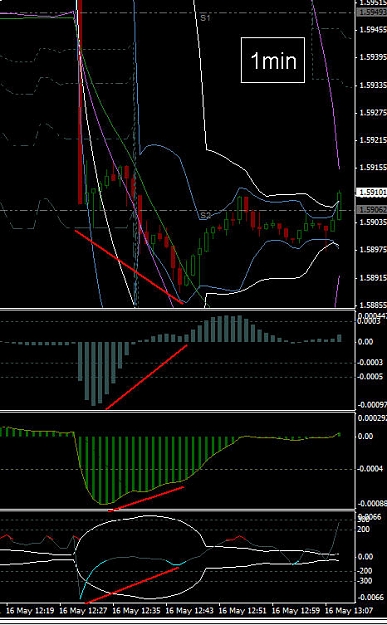Click the 1.59455 price axis value
The width and height of the screenshot is (387, 625).
pos(373,29)
